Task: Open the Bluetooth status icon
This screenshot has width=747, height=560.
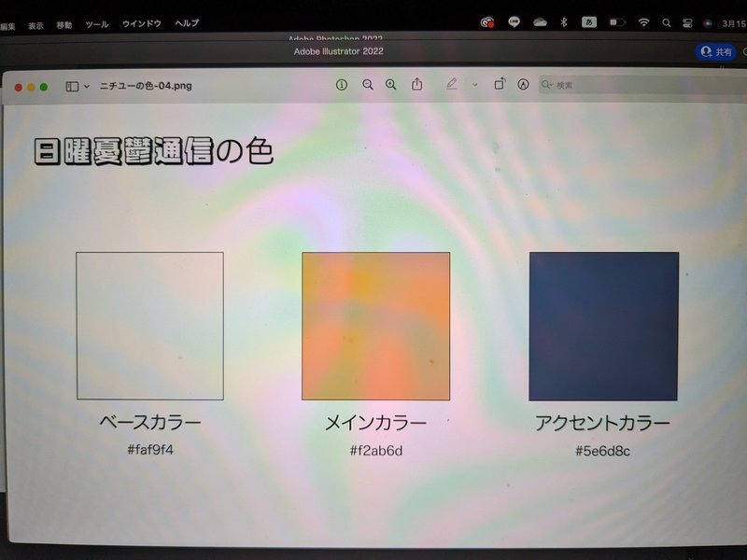Action: [x=564, y=21]
